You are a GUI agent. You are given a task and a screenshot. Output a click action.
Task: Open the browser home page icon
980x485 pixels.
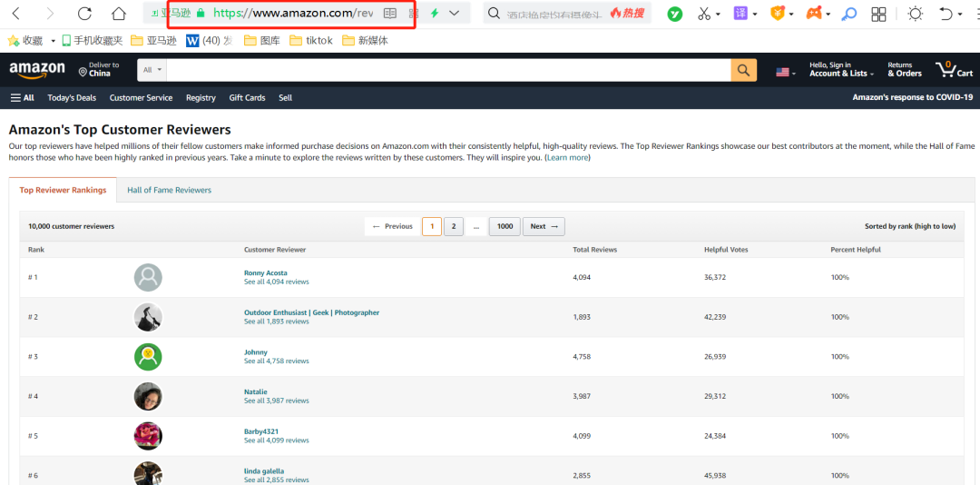tap(118, 13)
